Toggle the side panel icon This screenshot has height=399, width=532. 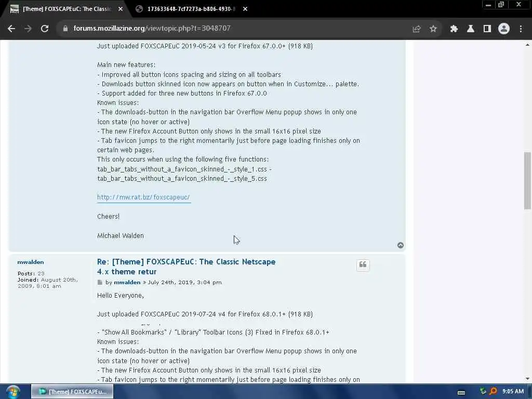(487, 29)
